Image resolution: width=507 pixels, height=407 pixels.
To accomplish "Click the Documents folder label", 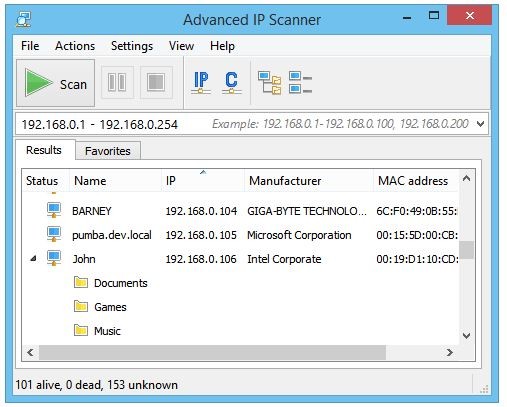I will click(x=121, y=283).
